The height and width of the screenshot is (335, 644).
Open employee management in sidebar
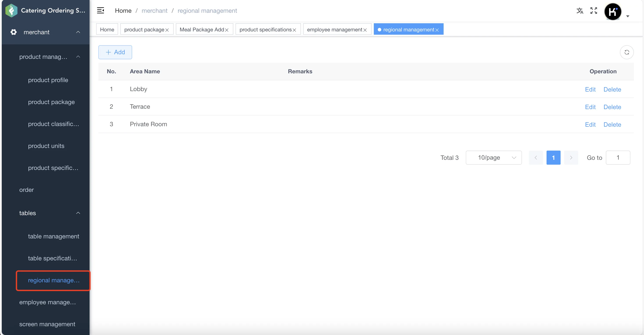(47, 302)
